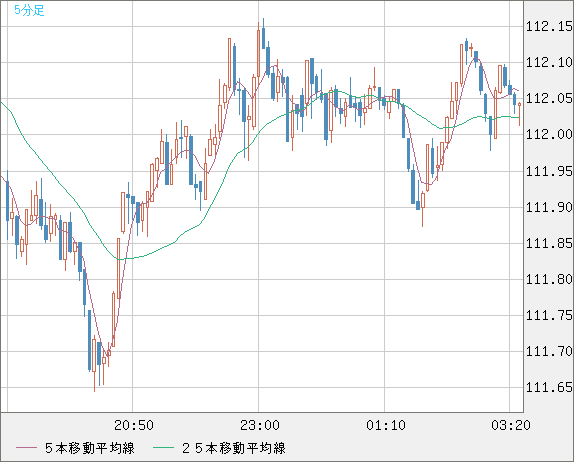
Task: Click the 112.10 price axis label
Action: 549,63
